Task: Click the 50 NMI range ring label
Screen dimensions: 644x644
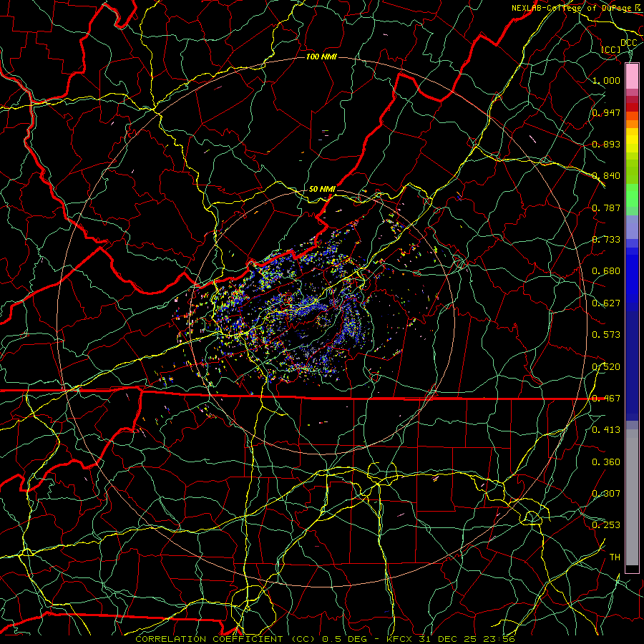Action: coord(322,189)
